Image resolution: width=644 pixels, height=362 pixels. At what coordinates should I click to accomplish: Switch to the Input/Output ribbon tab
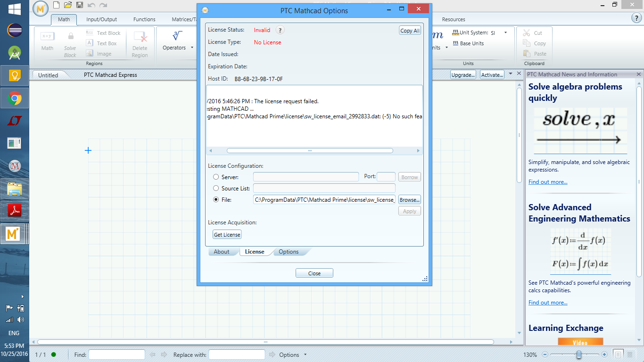[101, 19]
